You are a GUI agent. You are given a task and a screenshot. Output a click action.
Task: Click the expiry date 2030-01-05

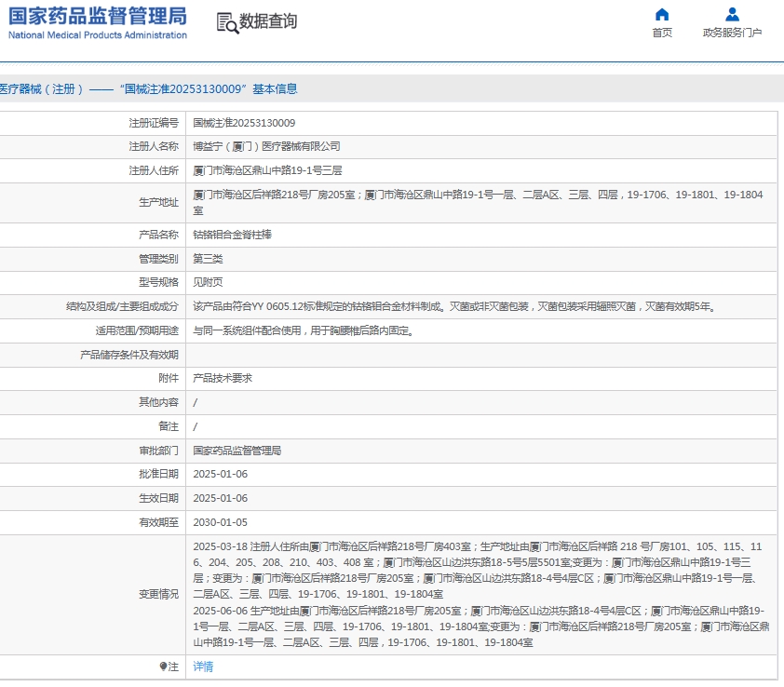pyautogui.click(x=220, y=522)
